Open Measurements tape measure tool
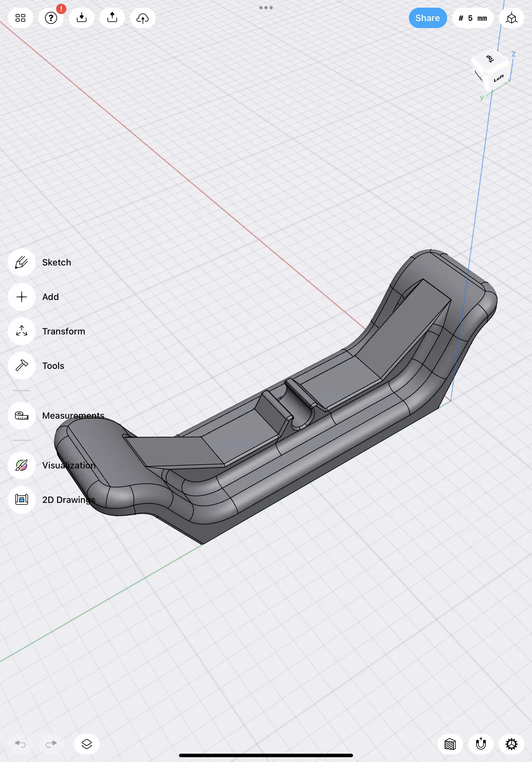The width and height of the screenshot is (532, 762). click(22, 415)
